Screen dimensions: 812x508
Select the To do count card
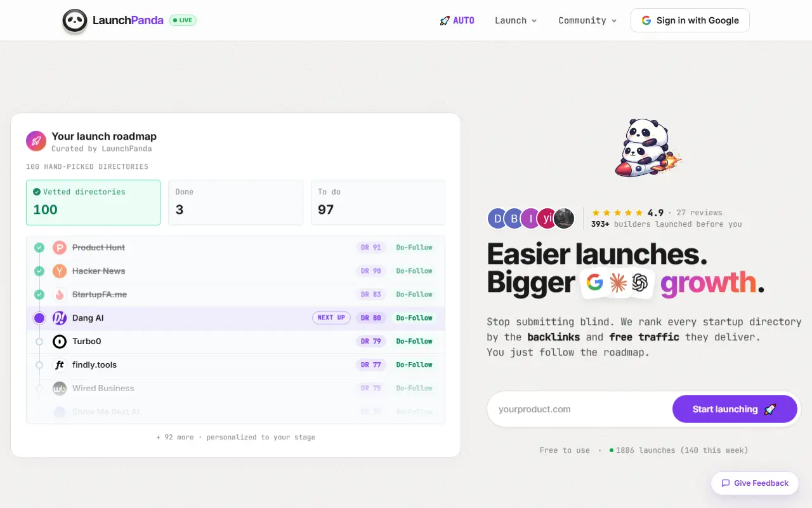pos(378,203)
